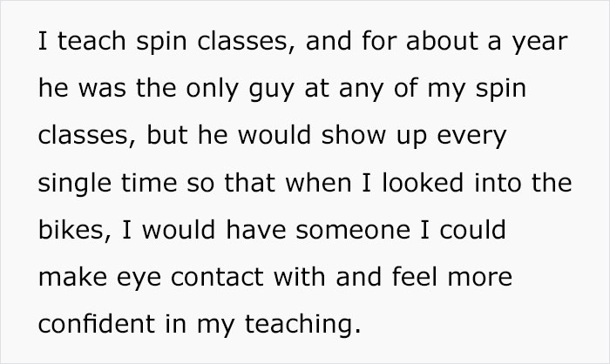Click the word "eye" in sixth line
The width and height of the screenshot is (610, 364).
pyautogui.click(x=139, y=280)
